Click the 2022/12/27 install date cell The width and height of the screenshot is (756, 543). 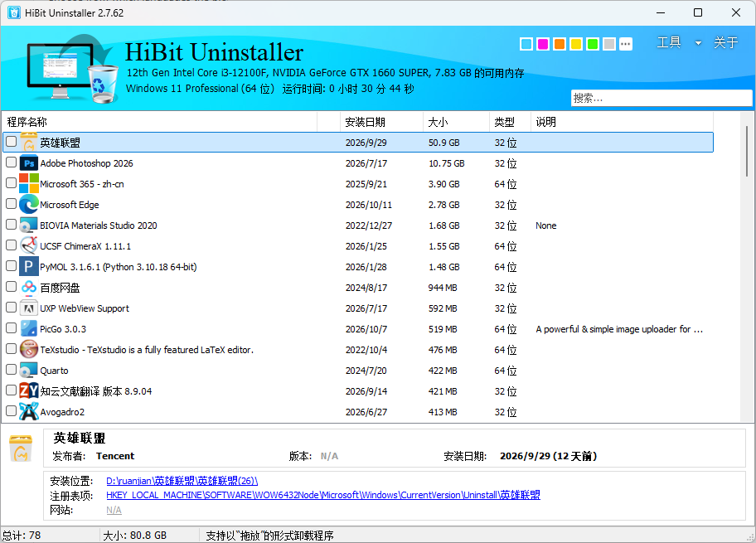tap(369, 225)
